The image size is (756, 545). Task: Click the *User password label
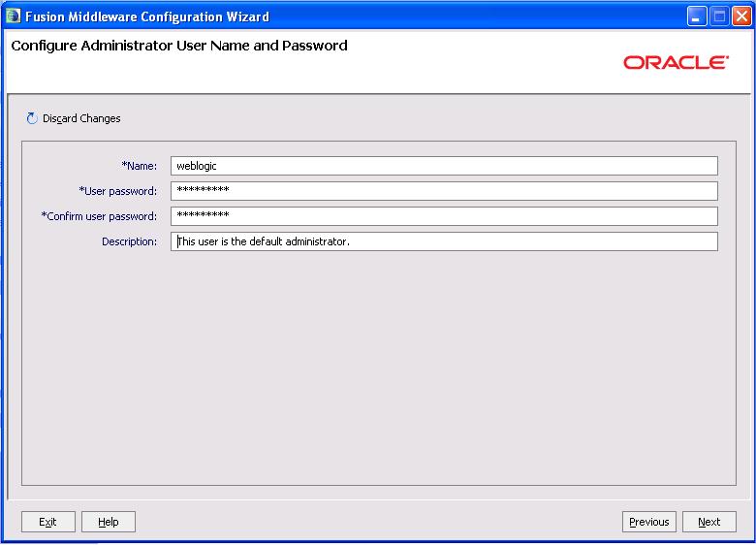pos(117,191)
